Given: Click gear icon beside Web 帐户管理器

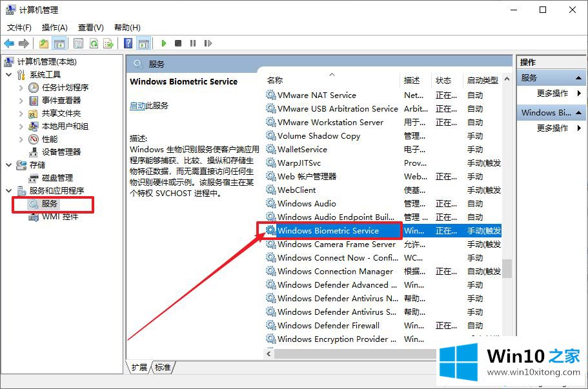Looking at the screenshot, I should pyautogui.click(x=270, y=176).
